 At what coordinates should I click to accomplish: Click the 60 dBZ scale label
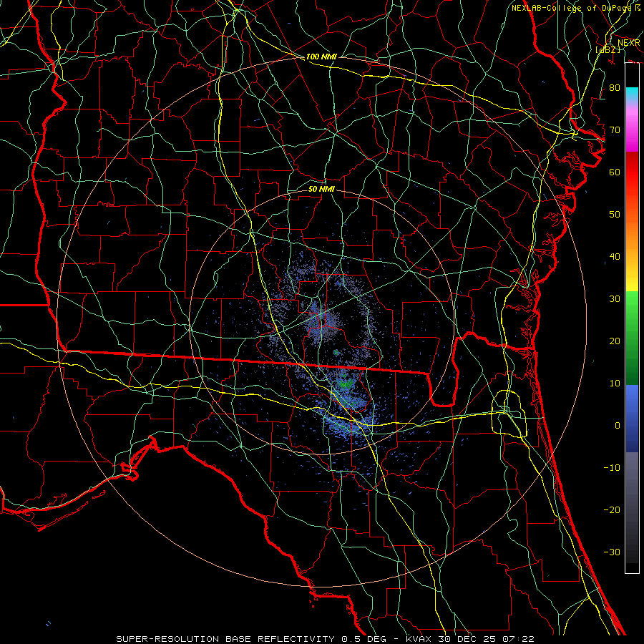(x=615, y=172)
